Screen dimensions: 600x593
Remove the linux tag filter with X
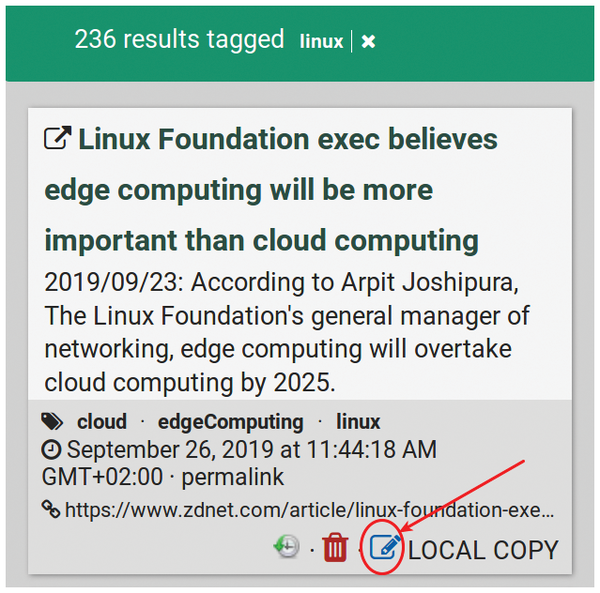tap(368, 42)
